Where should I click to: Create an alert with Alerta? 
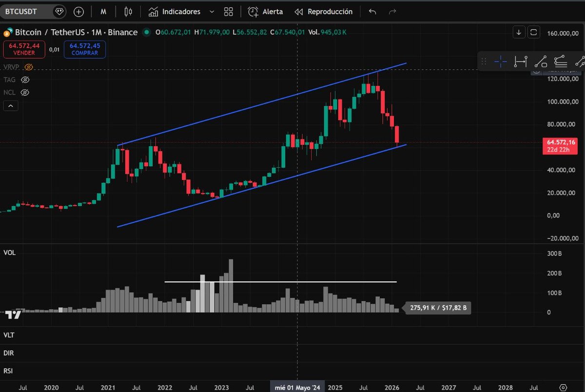coord(265,11)
